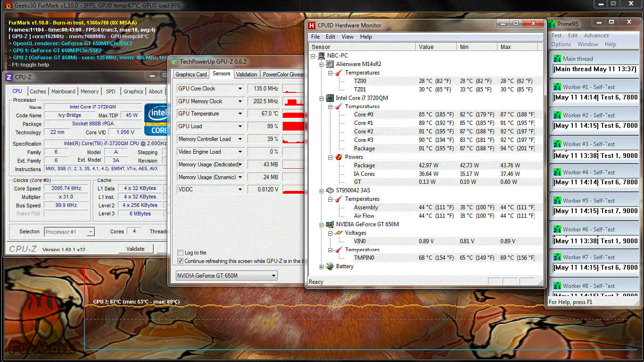Open the GPU-Z title bar icon

[174, 61]
